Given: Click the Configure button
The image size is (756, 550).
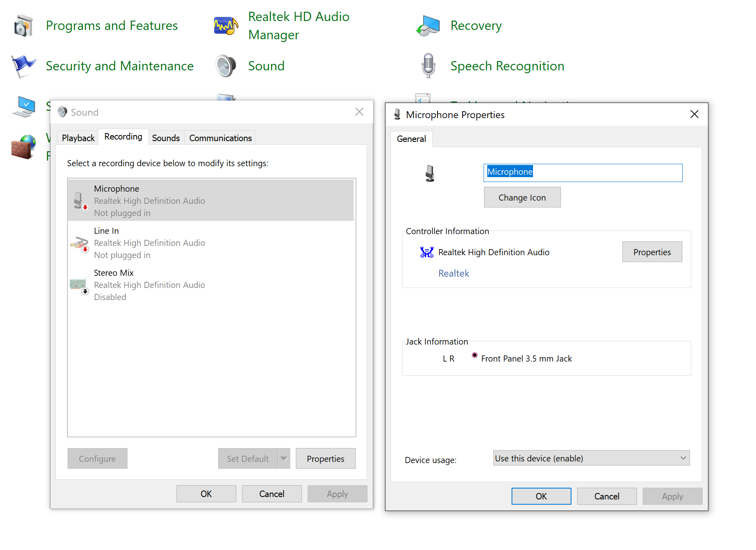Looking at the screenshot, I should [97, 459].
